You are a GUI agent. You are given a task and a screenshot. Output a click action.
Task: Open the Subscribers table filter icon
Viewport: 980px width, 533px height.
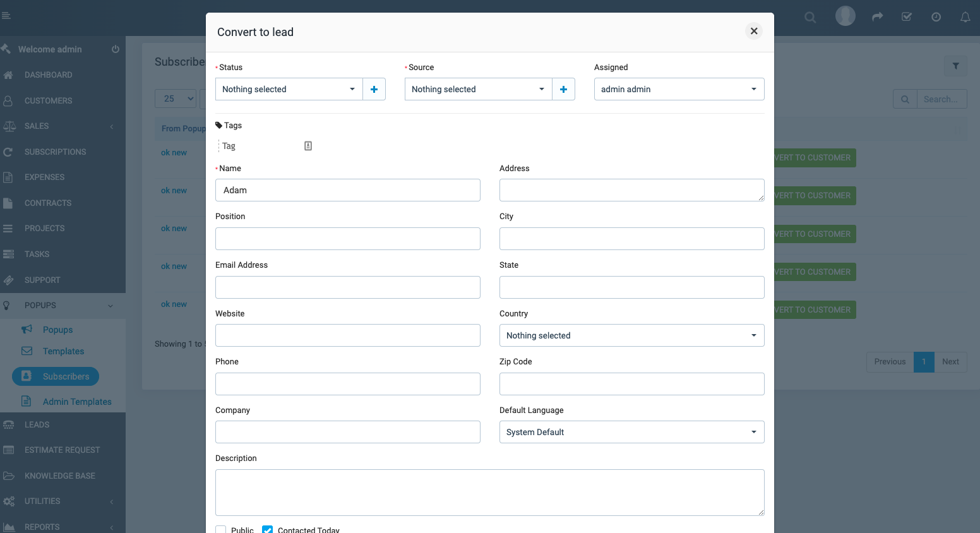pos(955,66)
